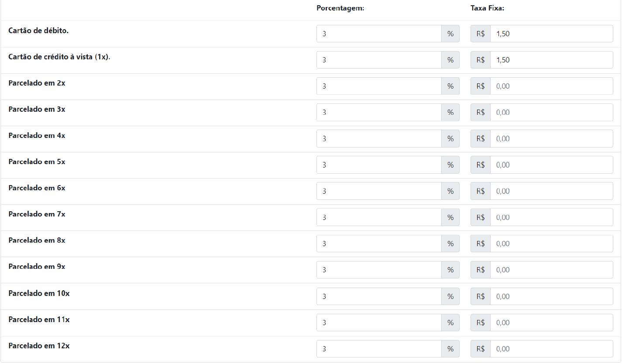622x364 pixels.
Task: Click fixed fee field for Parcelado em 2x
Action: 551,86
